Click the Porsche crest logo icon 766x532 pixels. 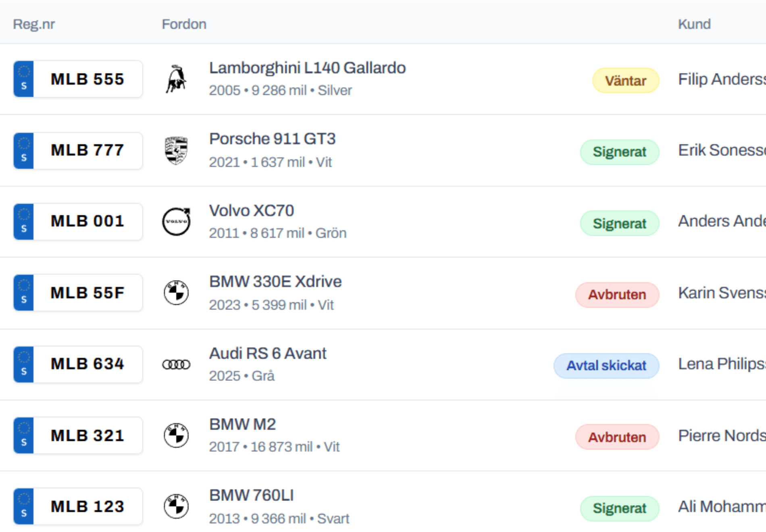176,150
